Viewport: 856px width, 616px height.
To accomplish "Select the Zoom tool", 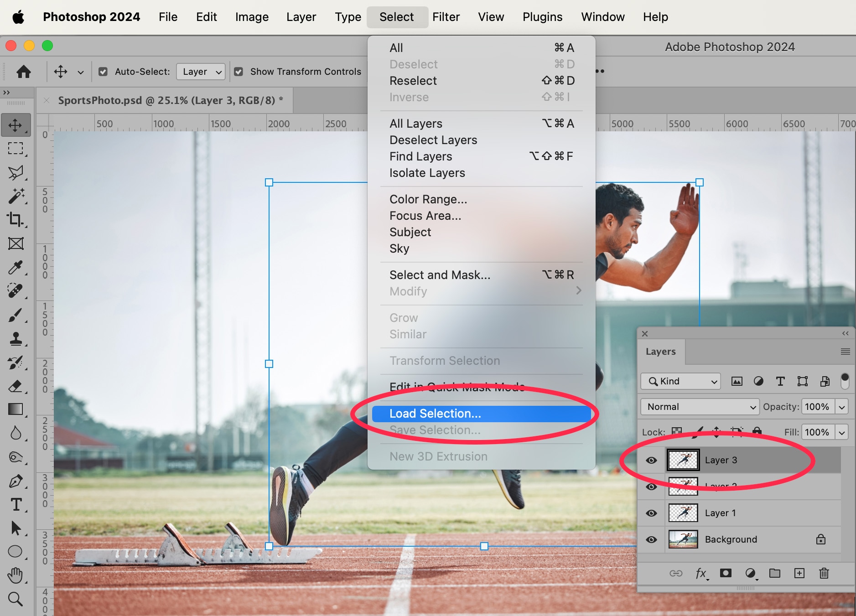I will tap(16, 599).
